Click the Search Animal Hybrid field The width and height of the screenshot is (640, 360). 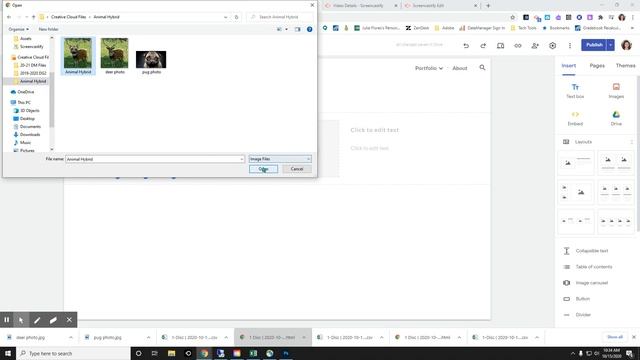coord(281,17)
